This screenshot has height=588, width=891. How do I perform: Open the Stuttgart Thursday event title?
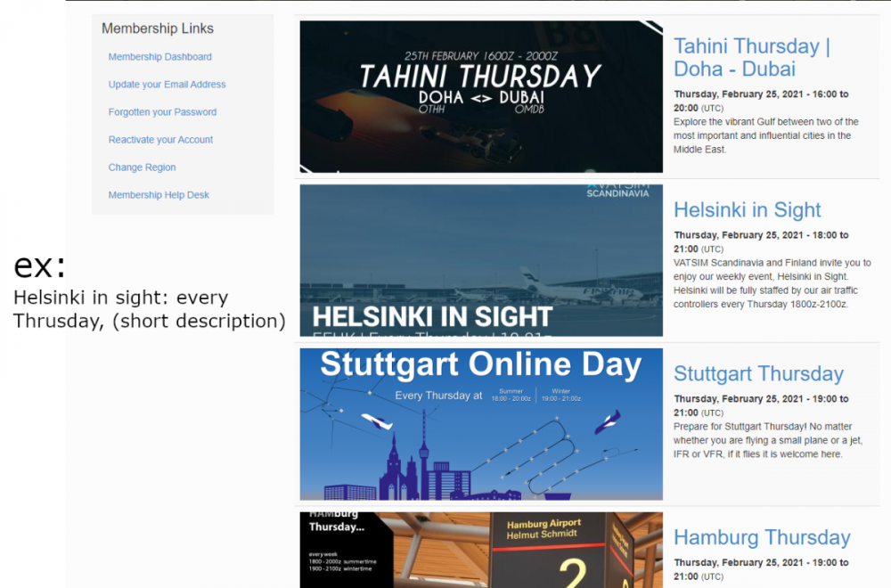pyautogui.click(x=758, y=374)
